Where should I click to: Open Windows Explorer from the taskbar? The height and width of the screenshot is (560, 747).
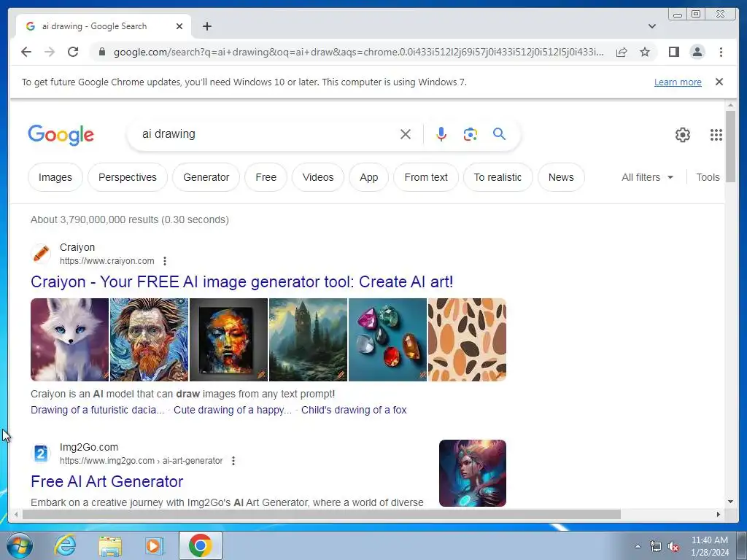110,545
